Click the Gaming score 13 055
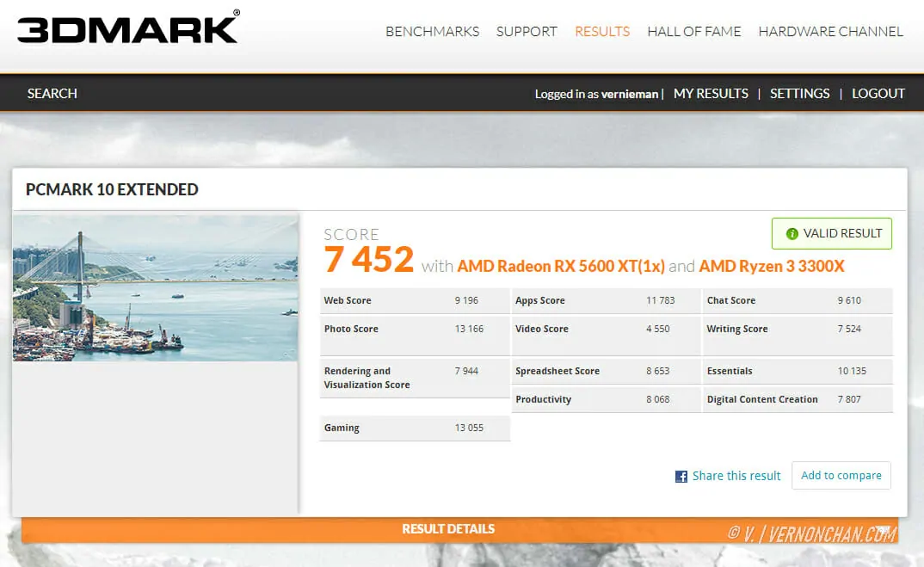The image size is (924, 567). 469,428
